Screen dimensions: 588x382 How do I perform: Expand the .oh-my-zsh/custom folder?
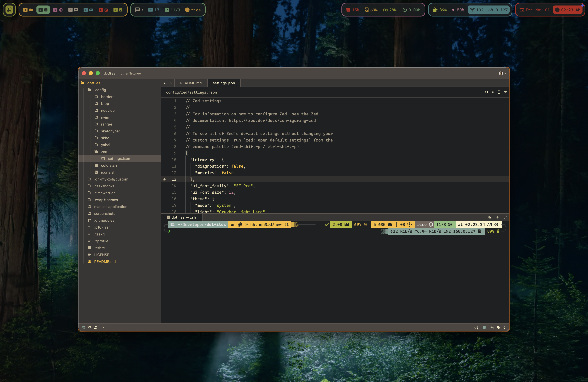(x=119, y=179)
